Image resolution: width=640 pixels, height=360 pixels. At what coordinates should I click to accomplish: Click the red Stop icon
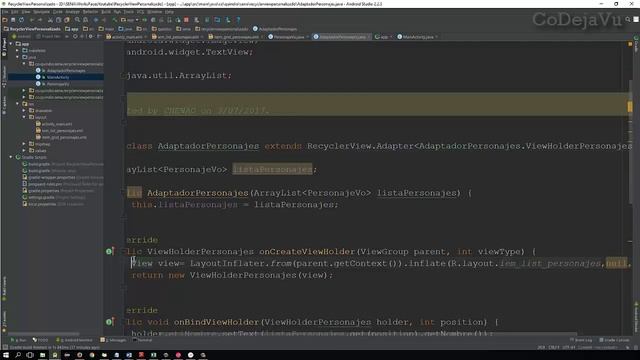pyautogui.click(x=186, y=20)
